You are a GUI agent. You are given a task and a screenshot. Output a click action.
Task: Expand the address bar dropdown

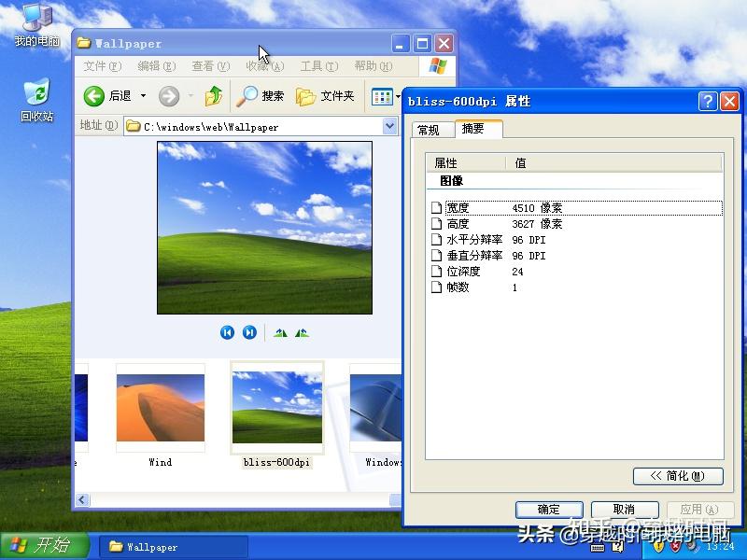389,126
